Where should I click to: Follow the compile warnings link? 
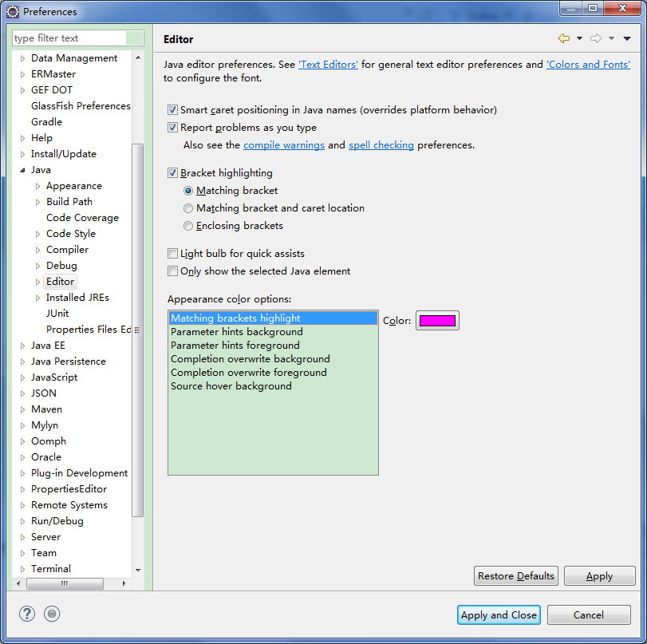pos(284,145)
